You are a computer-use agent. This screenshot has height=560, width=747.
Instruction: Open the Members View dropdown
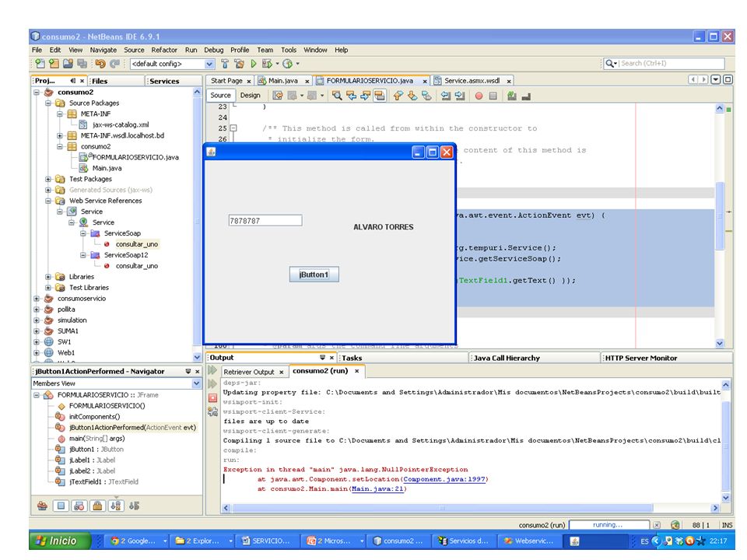click(x=196, y=383)
